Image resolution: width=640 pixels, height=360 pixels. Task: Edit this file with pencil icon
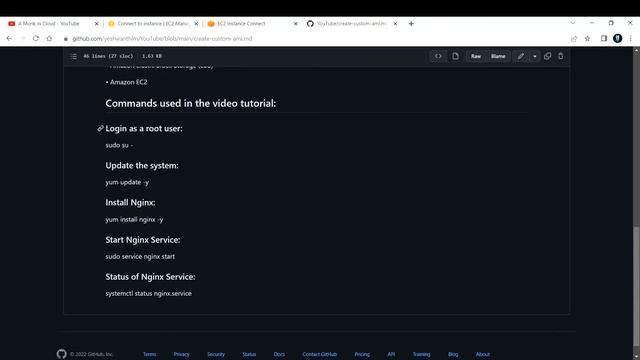point(521,56)
